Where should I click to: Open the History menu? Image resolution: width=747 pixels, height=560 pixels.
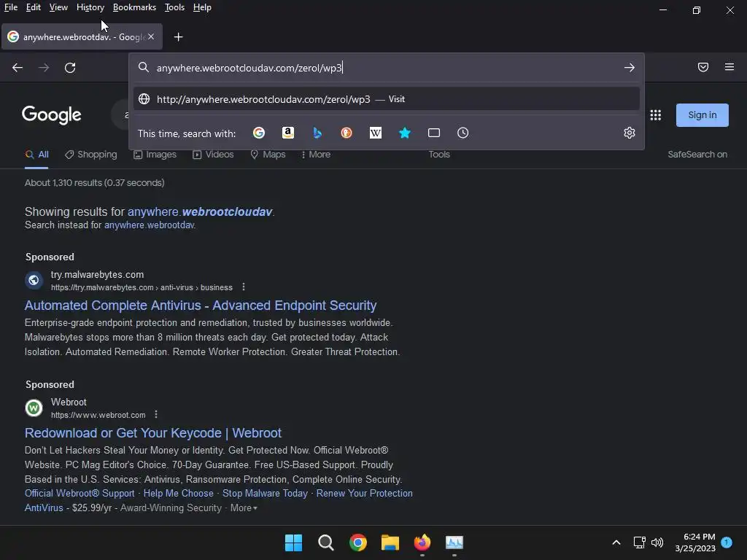[90, 7]
